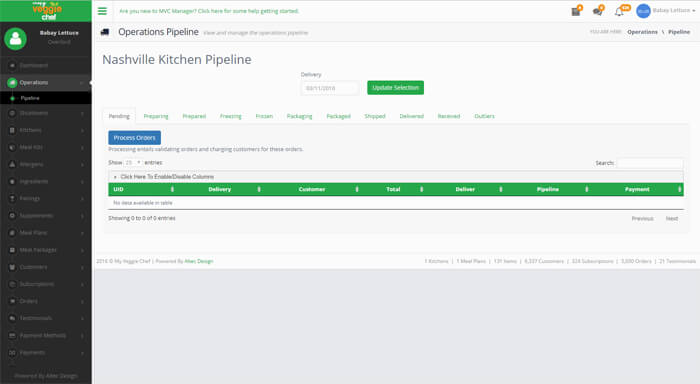Switch to the Preparing tab
The height and width of the screenshot is (384, 700).
(156, 116)
